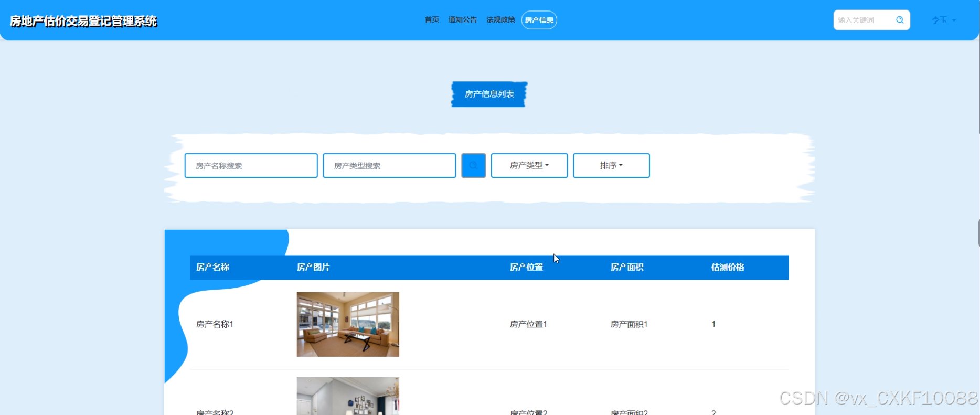Click the 房产面积 column header
Screen dimensions: 980x415
627,267
